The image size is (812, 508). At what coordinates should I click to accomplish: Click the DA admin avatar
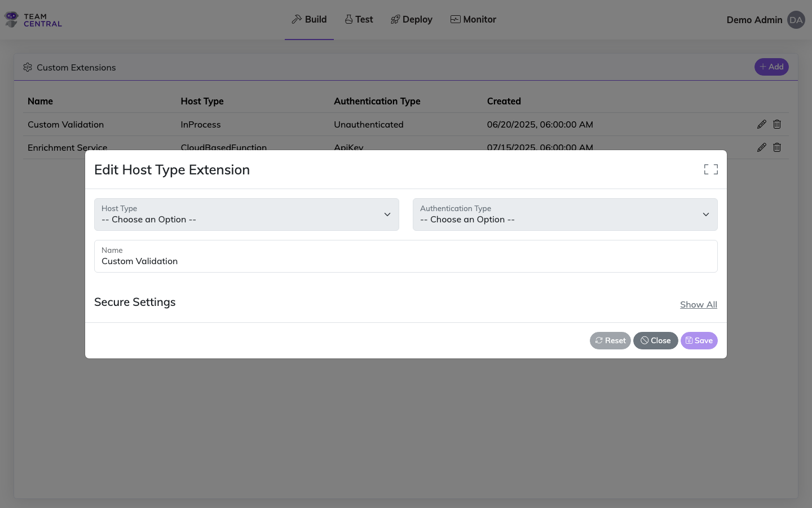pyautogui.click(x=796, y=19)
